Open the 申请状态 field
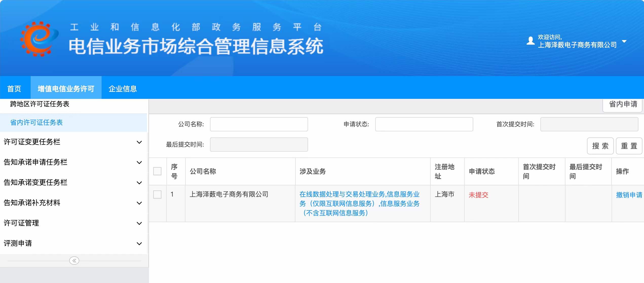 [x=424, y=124]
